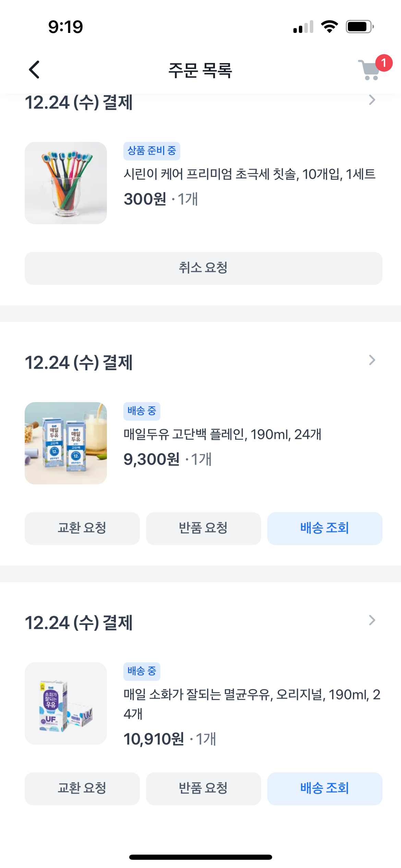Track delivery of 멸균우유 order
Image resolution: width=401 pixels, height=868 pixels.
325,788
